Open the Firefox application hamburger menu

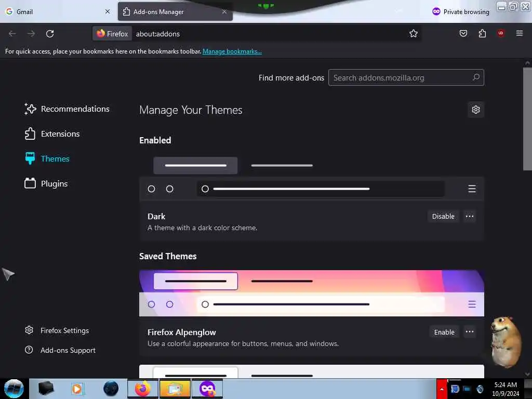[x=519, y=33]
